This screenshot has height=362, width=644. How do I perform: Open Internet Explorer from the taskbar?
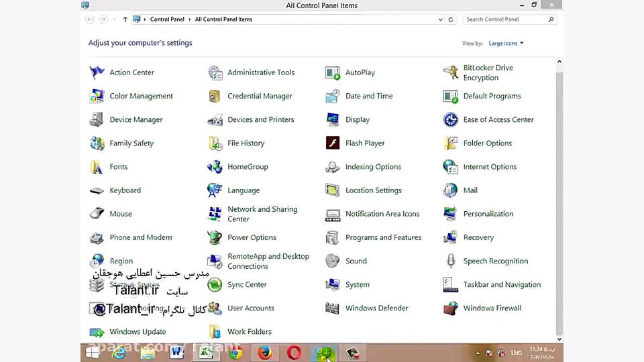[x=119, y=353]
